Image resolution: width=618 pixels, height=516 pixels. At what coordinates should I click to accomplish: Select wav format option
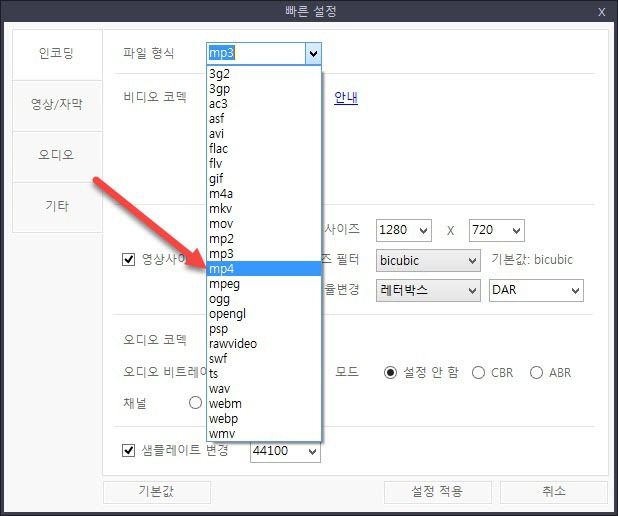tap(264, 388)
